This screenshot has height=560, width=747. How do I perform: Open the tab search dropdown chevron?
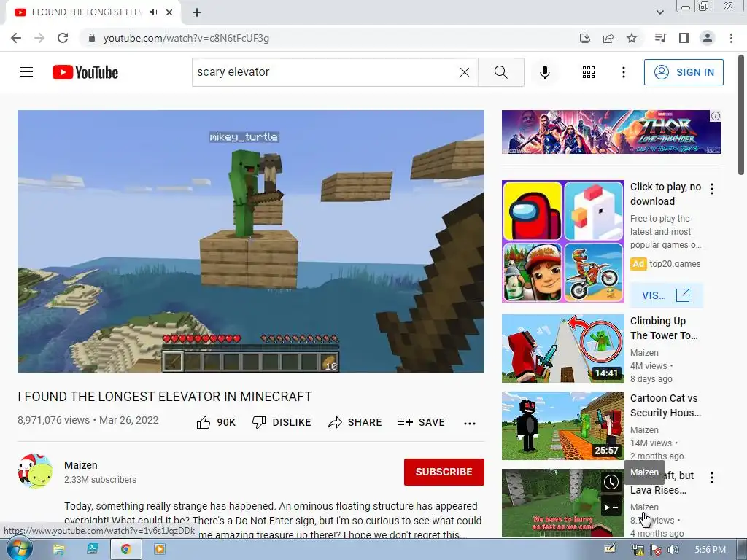[659, 12]
